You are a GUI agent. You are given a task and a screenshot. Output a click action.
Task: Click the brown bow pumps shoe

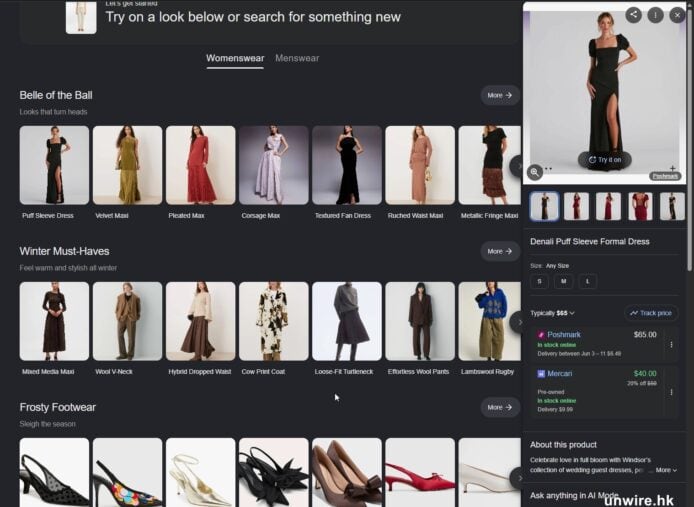coord(347,472)
